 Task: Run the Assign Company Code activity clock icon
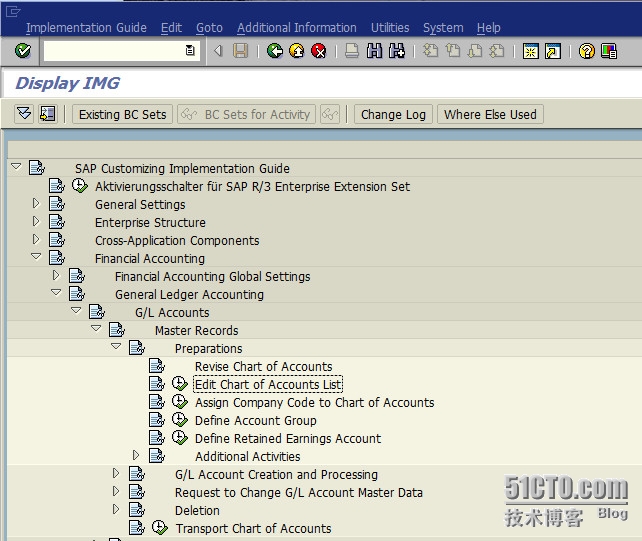[x=179, y=402]
